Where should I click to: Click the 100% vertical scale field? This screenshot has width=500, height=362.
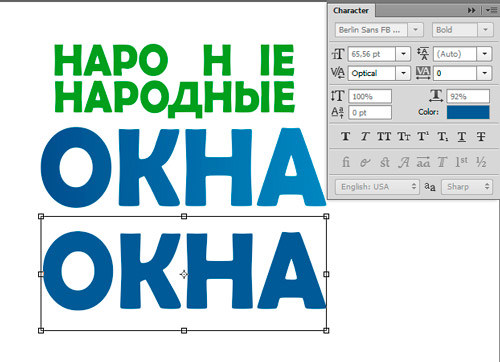370,96
